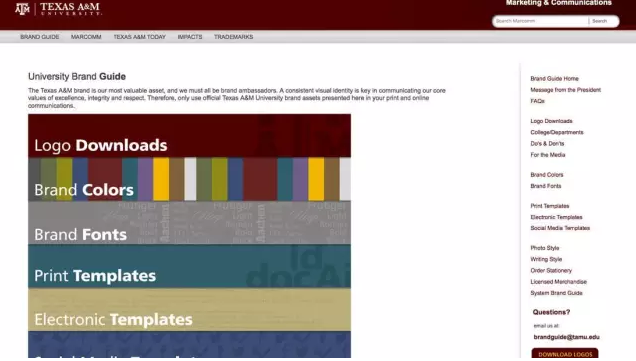
Task: Open the FAQs sidebar link
Action: coord(537,101)
